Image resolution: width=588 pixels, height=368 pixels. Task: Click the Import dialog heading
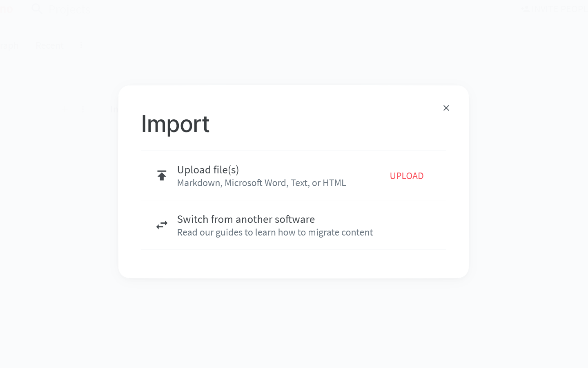click(175, 123)
